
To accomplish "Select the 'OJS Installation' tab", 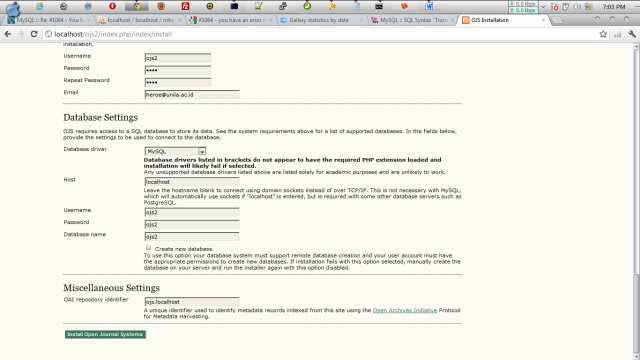I will (x=503, y=20).
